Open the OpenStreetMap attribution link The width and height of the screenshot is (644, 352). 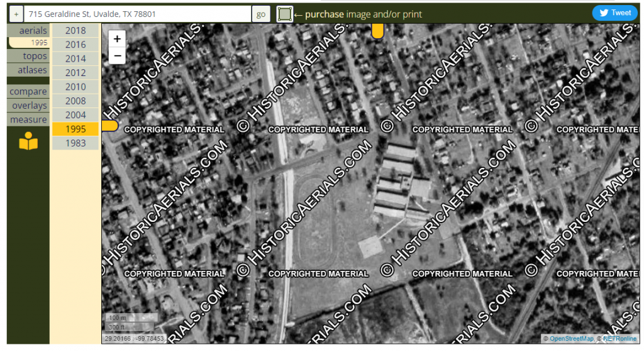click(571, 338)
